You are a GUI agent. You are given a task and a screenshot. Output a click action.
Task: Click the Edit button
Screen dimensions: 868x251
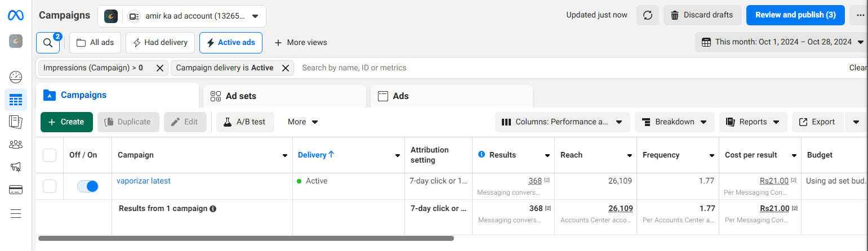coord(185,122)
